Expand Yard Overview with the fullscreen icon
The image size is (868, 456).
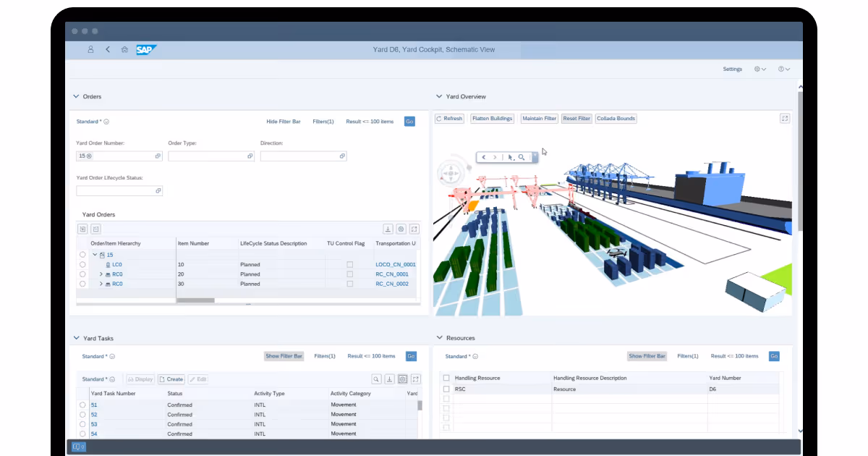tap(785, 118)
